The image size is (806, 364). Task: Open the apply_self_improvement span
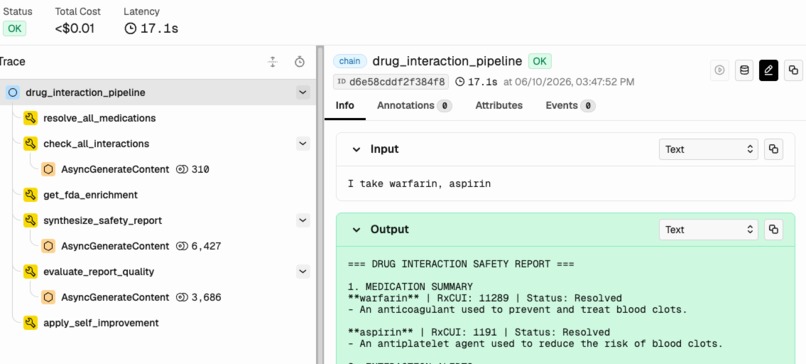101,323
